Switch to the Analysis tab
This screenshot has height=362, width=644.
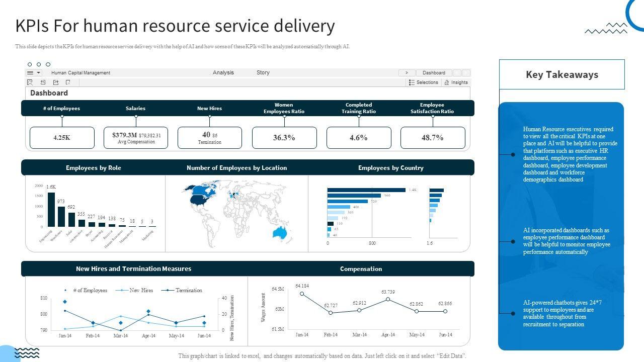tap(223, 72)
